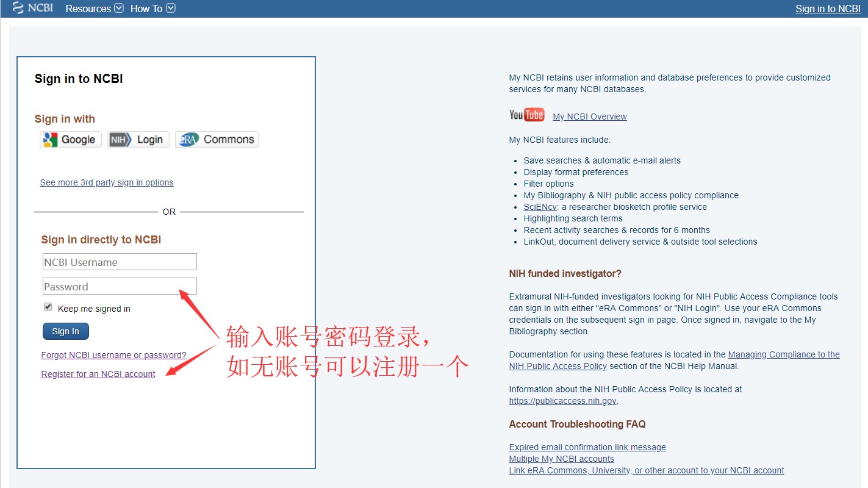The width and height of the screenshot is (868, 488).
Task: Uncheck Keep me signed in checkbox
Action: [48, 307]
